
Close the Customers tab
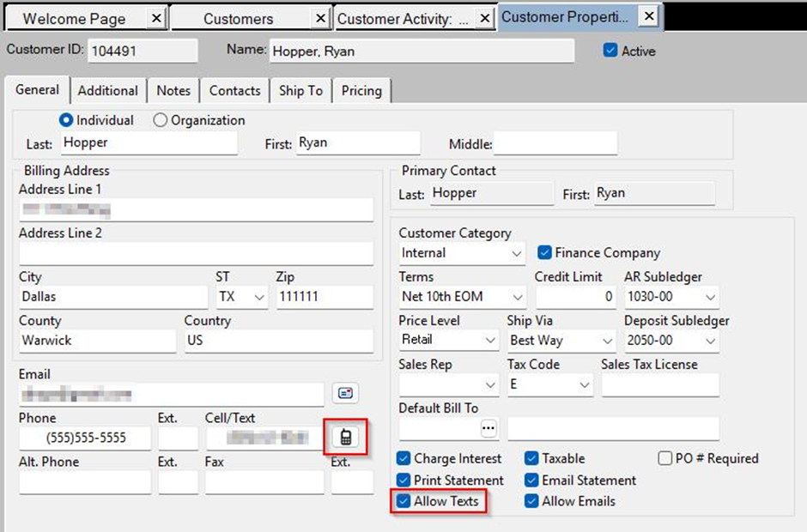coord(319,18)
